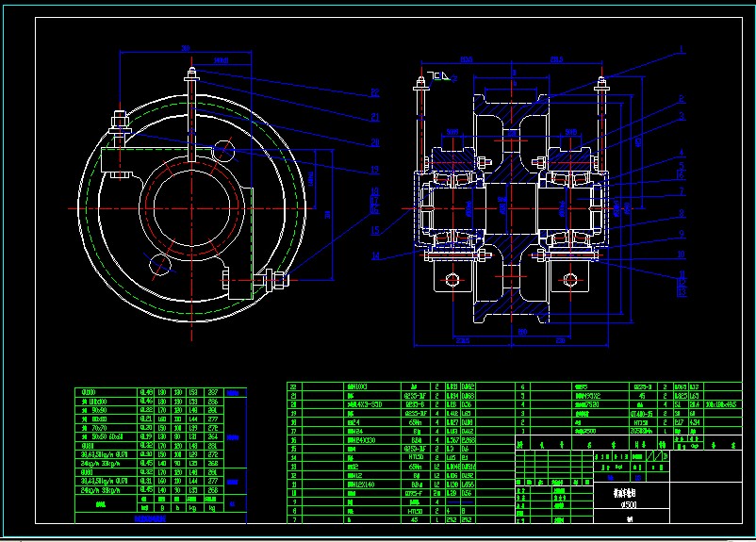Select balloon number 4 on the right side
This screenshot has width=756, height=542.
click(x=682, y=153)
